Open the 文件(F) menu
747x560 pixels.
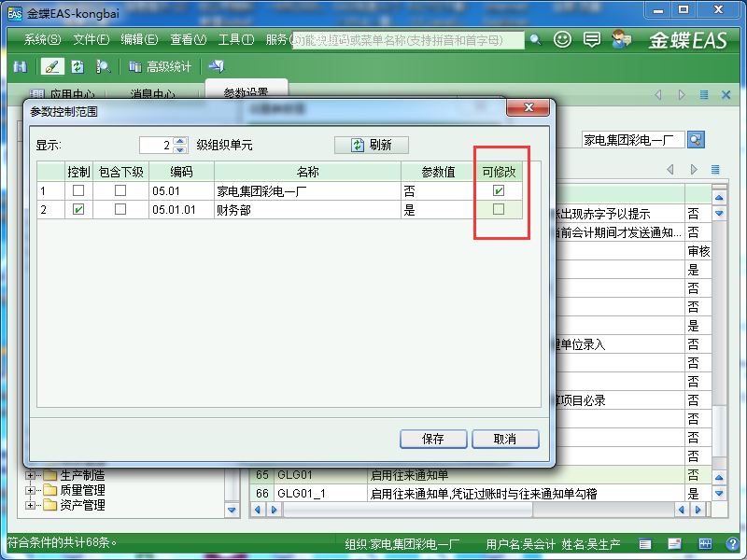click(91, 40)
